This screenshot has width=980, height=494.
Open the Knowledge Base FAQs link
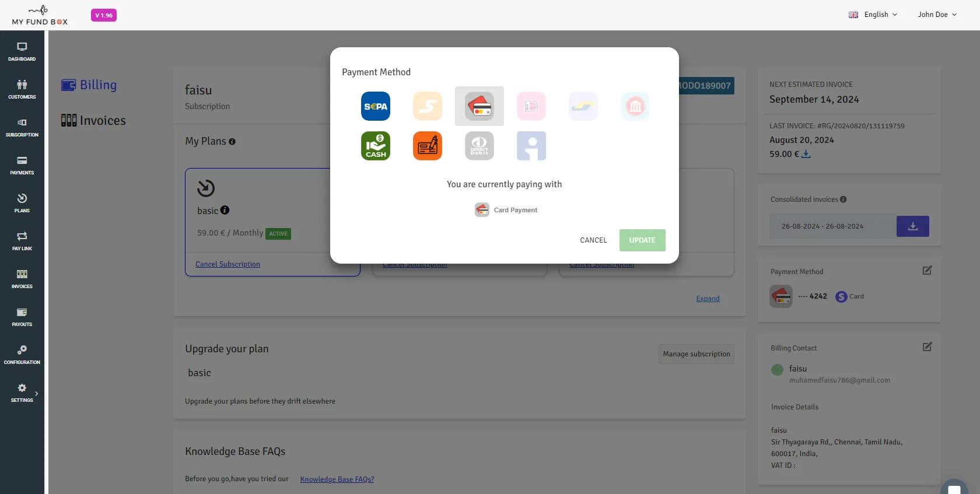point(337,479)
